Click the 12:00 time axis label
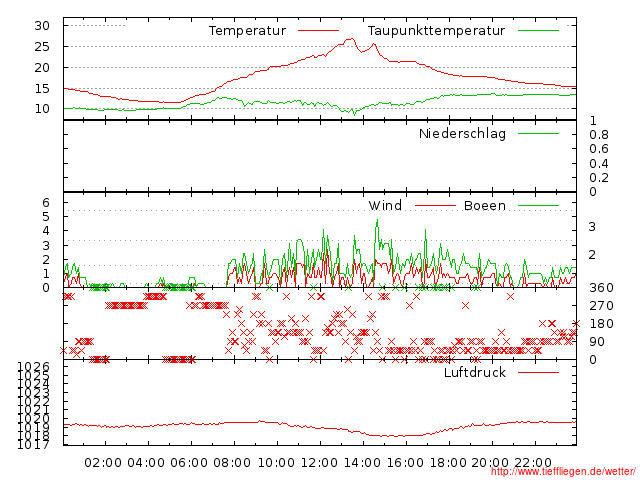Viewport: 640px width, 480px height. click(319, 463)
